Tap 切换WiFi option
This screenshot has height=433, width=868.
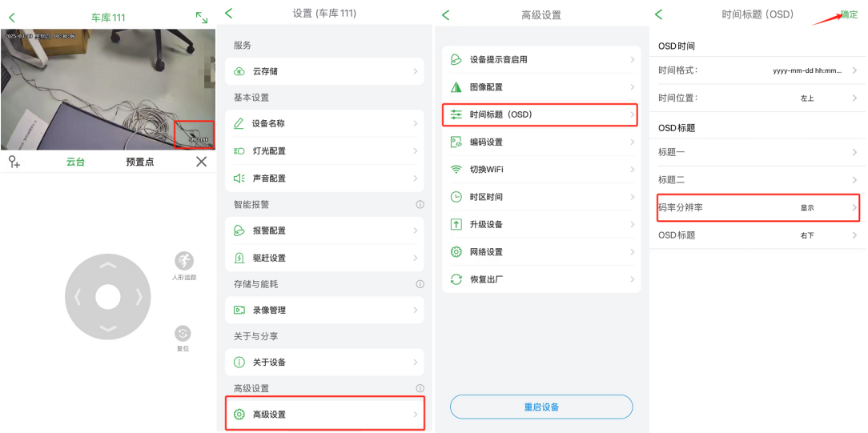541,169
